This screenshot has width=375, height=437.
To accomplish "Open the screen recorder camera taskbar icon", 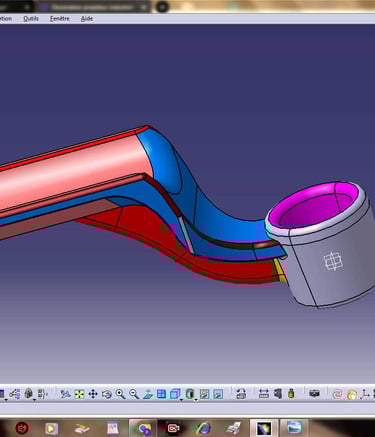I will 173,428.
